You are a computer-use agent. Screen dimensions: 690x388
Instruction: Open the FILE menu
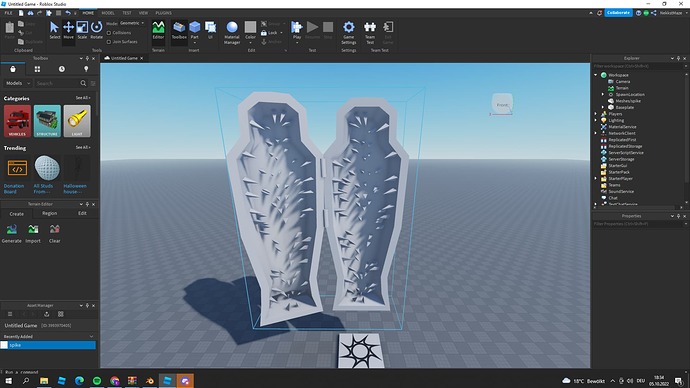click(8, 13)
